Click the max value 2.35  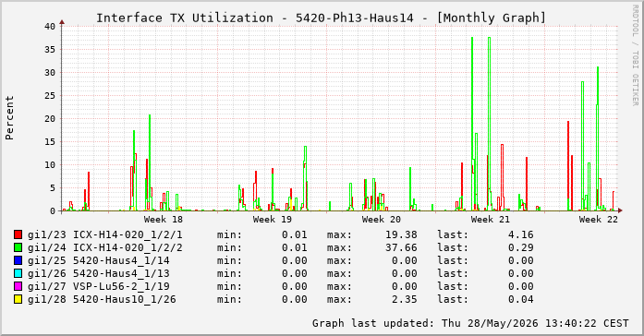pos(405,299)
